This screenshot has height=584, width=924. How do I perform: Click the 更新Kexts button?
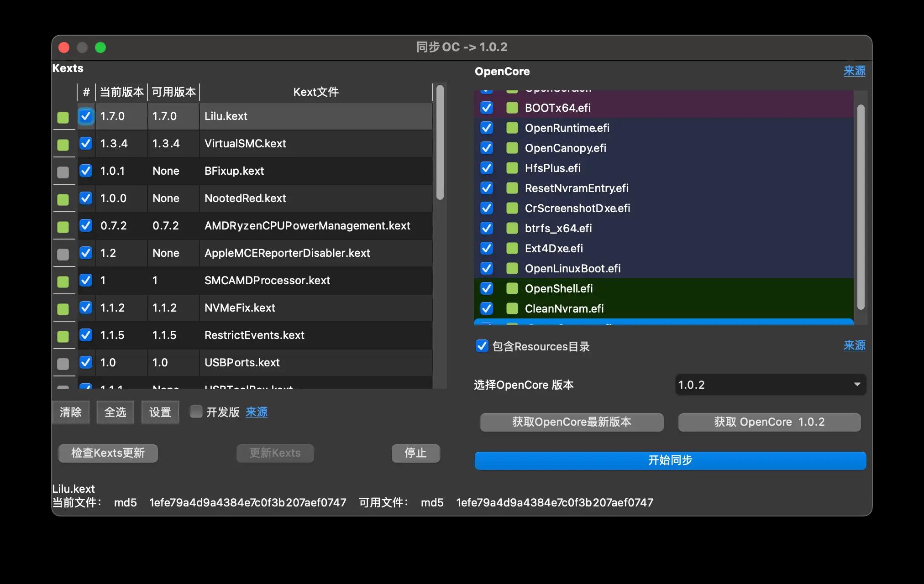click(275, 453)
